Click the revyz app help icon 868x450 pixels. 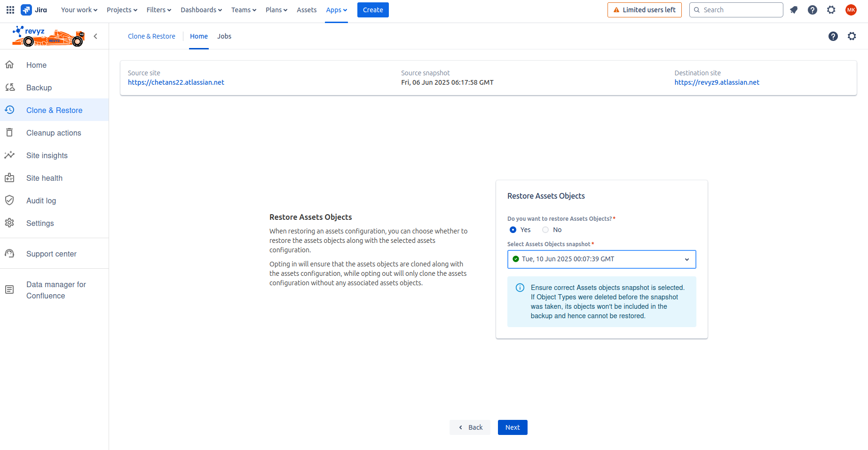833,36
